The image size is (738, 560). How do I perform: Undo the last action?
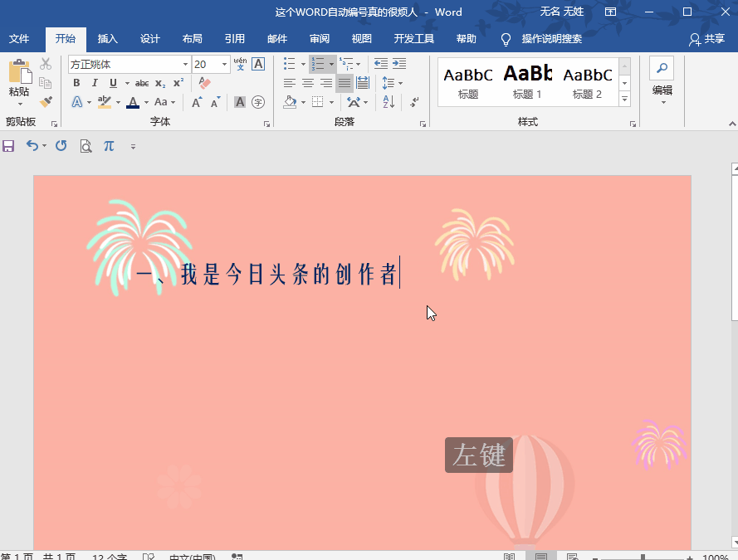(x=32, y=146)
